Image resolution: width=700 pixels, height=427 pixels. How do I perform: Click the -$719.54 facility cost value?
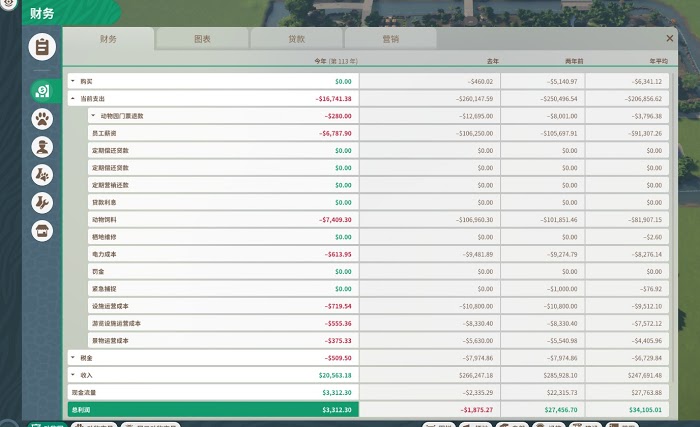tap(338, 306)
